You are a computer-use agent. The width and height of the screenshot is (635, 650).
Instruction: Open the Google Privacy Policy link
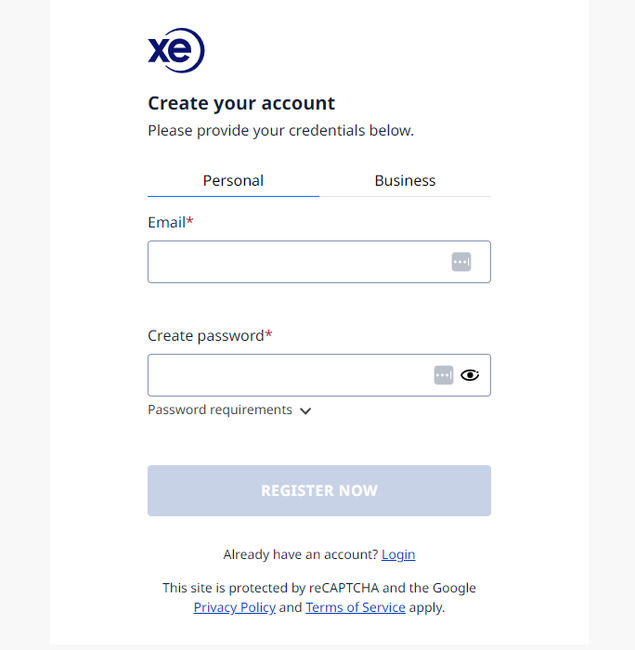(234, 607)
